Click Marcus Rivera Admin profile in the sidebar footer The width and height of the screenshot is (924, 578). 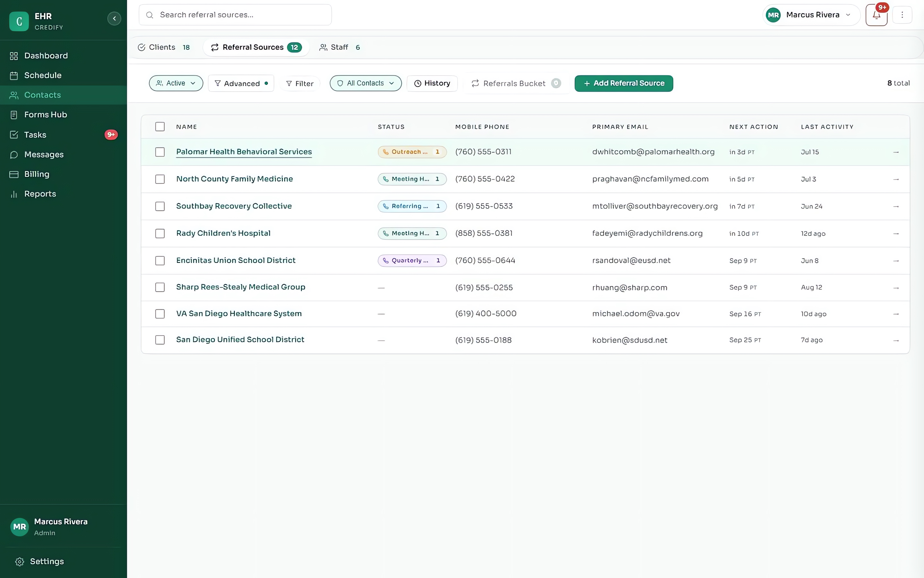(63, 527)
